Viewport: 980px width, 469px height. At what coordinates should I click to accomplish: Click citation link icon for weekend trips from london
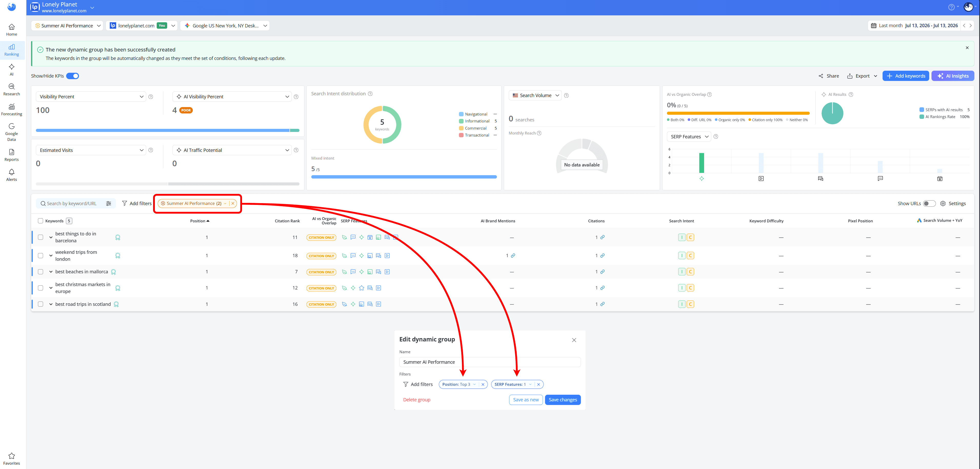pos(603,256)
